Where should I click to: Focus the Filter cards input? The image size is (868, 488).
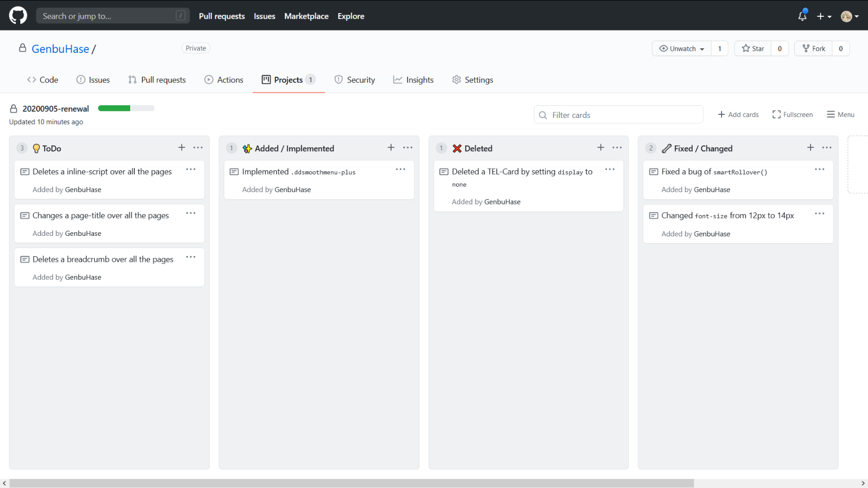(x=618, y=115)
